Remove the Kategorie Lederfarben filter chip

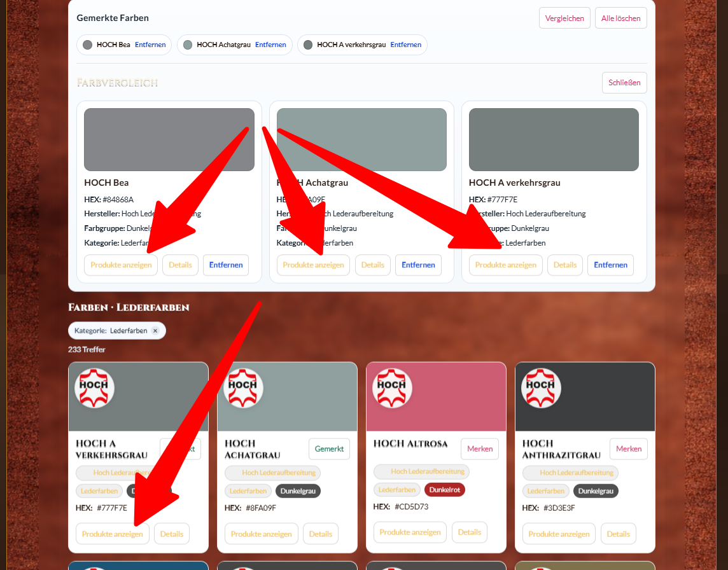pos(155,331)
